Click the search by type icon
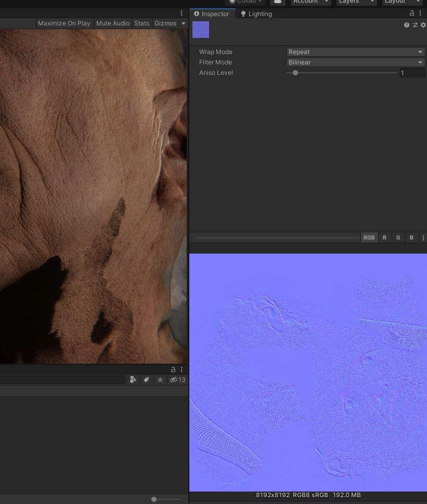Image resolution: width=427 pixels, height=504 pixels. (x=133, y=380)
